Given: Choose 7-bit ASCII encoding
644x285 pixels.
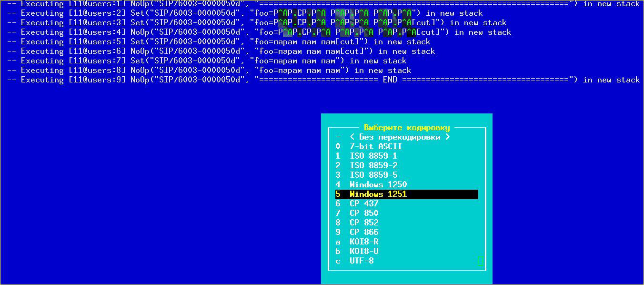Looking at the screenshot, I should coord(375,147).
